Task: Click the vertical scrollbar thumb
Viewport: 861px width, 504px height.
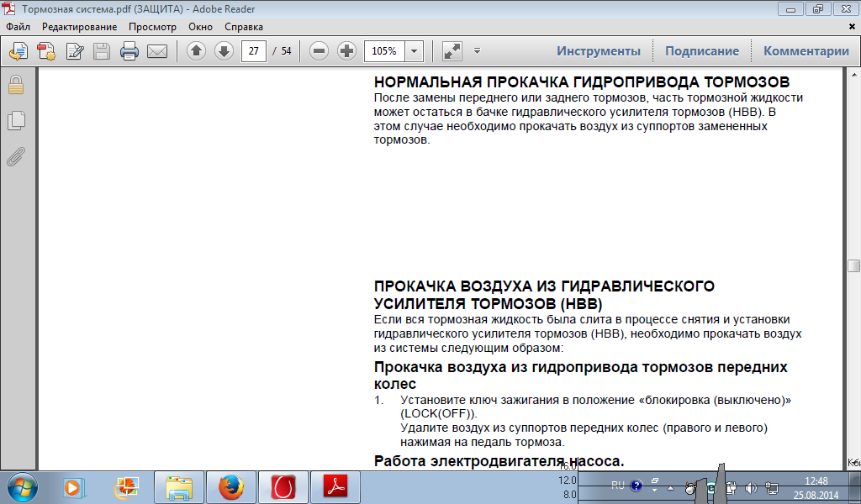Action: coord(854,266)
